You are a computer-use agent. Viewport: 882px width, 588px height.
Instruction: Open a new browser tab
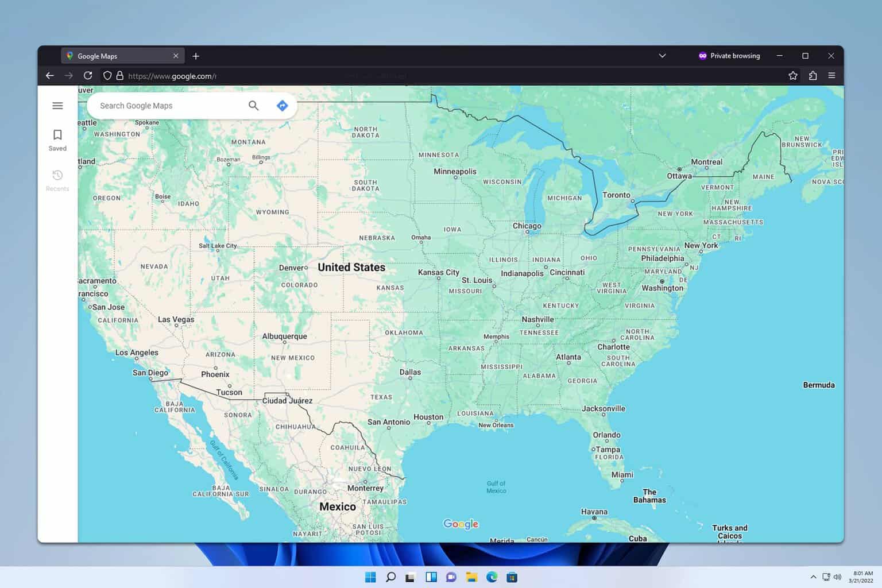[x=196, y=56]
